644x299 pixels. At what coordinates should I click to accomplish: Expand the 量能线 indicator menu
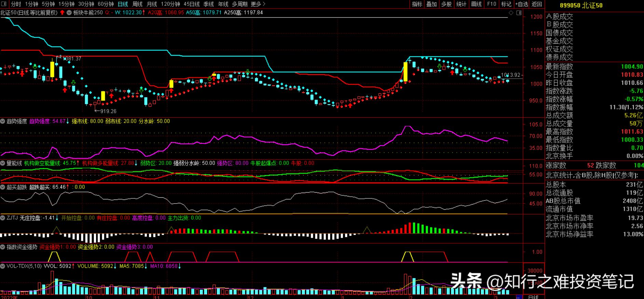tap(3, 164)
